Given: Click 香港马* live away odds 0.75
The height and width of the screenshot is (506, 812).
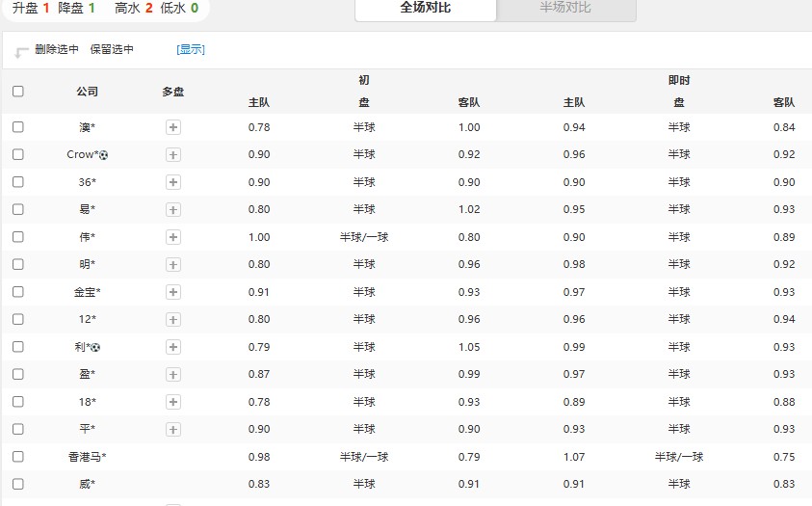Looking at the screenshot, I should pyautogui.click(x=784, y=457).
